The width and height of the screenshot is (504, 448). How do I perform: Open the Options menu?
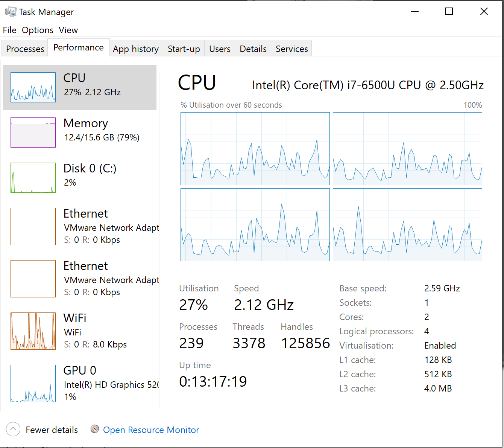point(38,30)
